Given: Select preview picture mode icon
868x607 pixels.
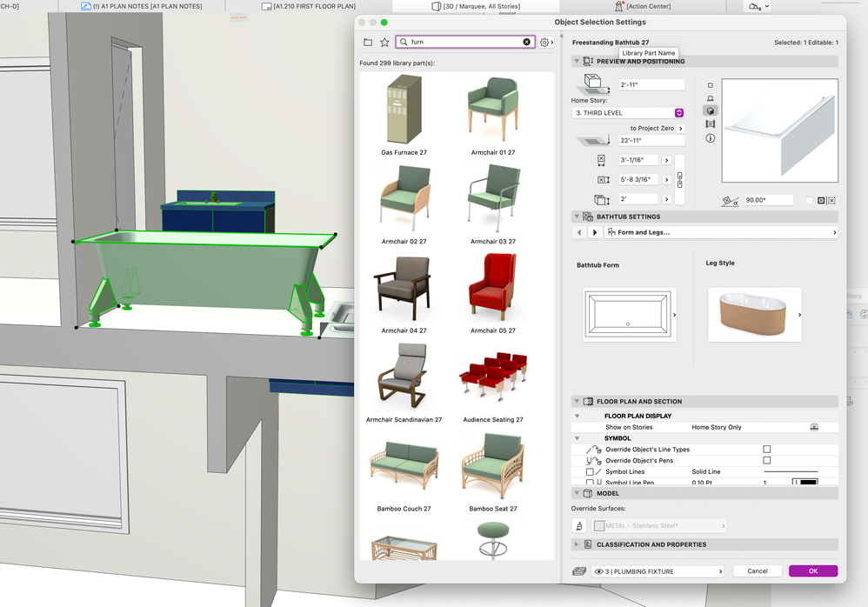Looking at the screenshot, I should click(711, 124).
